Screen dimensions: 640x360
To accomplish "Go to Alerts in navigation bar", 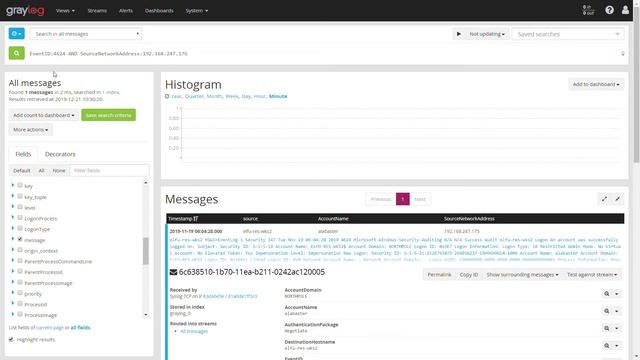I will click(126, 11).
